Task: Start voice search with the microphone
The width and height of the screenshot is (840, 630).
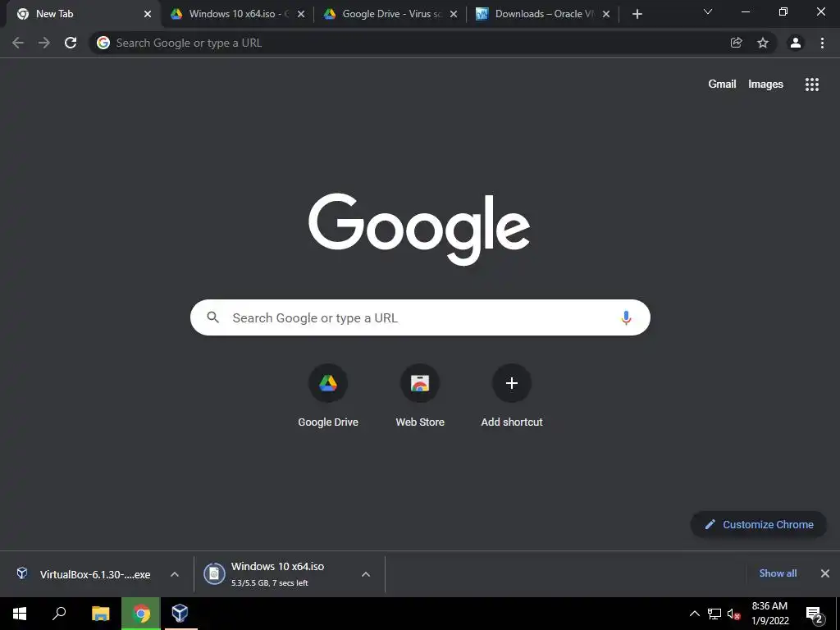Action: point(626,317)
